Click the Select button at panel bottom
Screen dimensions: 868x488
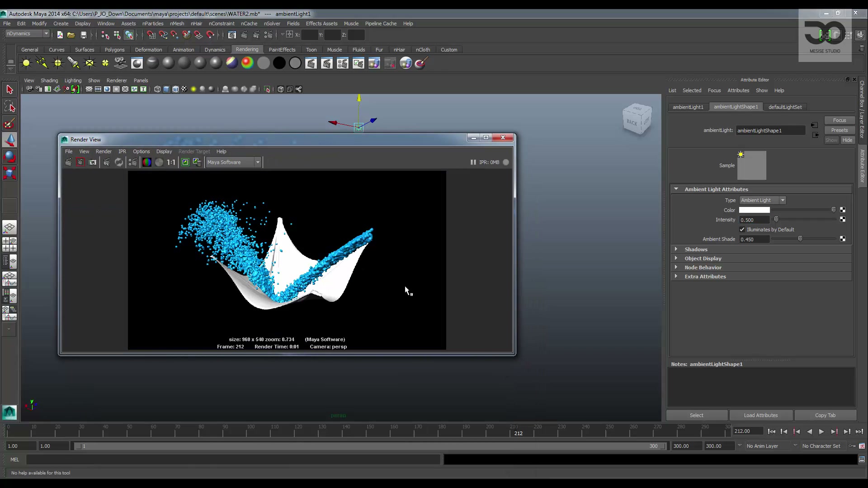[x=697, y=415]
